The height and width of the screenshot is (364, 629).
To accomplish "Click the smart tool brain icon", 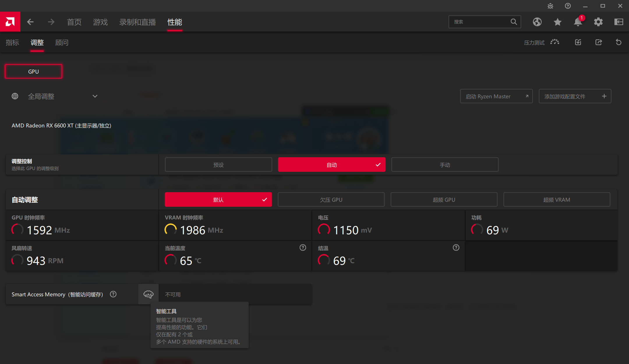I will click(149, 294).
